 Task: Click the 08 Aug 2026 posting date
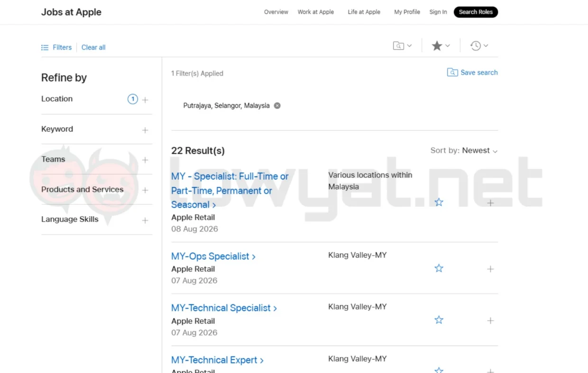[194, 229]
